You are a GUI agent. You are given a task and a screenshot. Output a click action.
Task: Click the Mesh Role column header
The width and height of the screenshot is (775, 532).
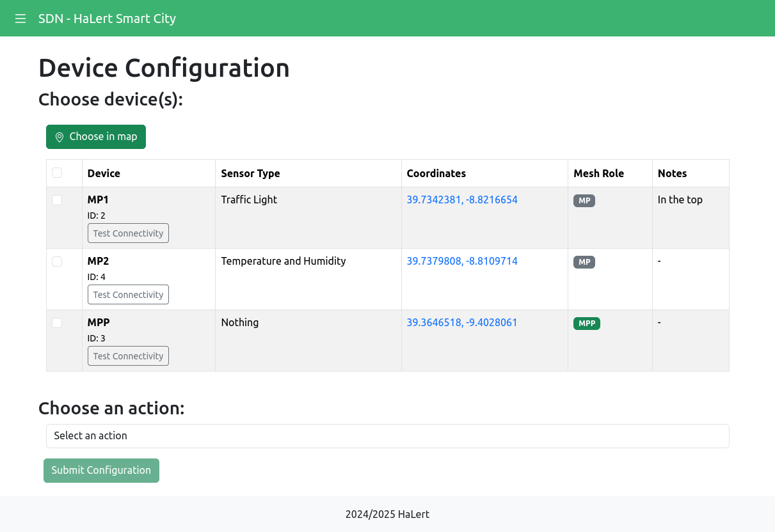(x=598, y=173)
